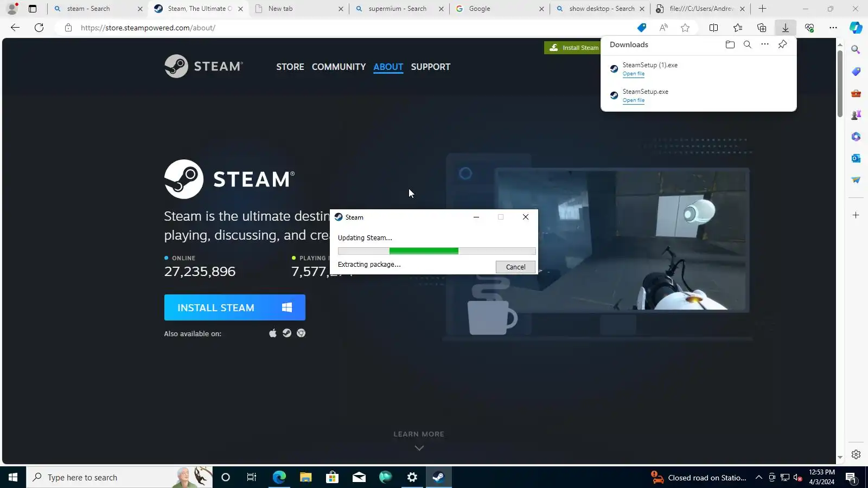Viewport: 868px width, 488px height.
Task: Show hidden system tray icons
Action: (759, 477)
